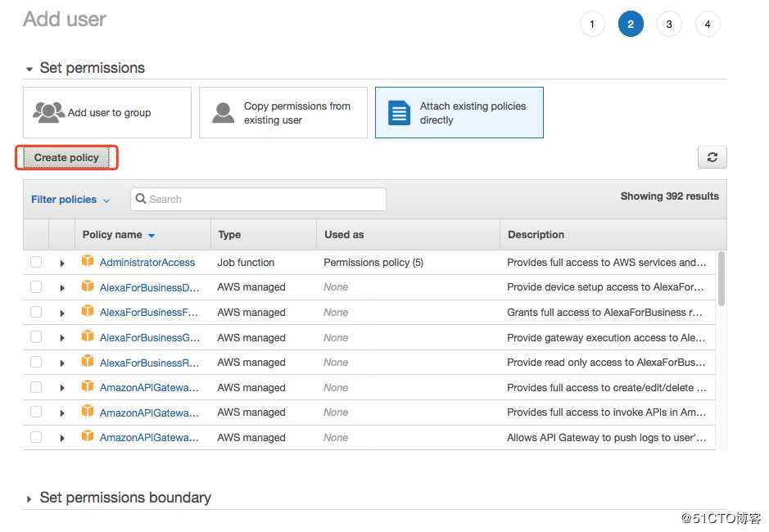Open AmazonAPIGatewa... link for create/edit/delete policy

tap(149, 388)
